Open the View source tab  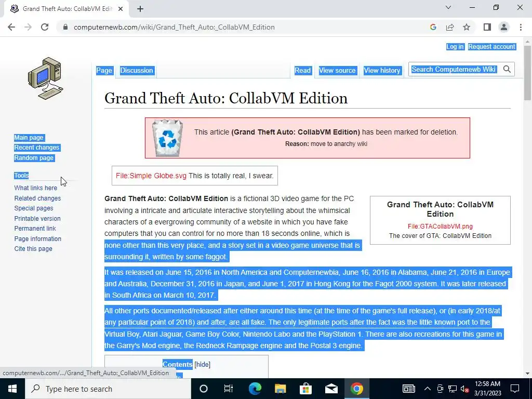(x=337, y=70)
